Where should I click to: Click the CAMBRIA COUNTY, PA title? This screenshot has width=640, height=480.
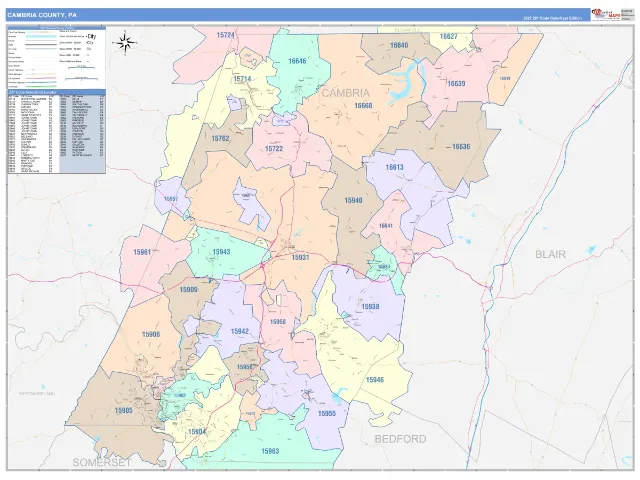click(x=42, y=15)
